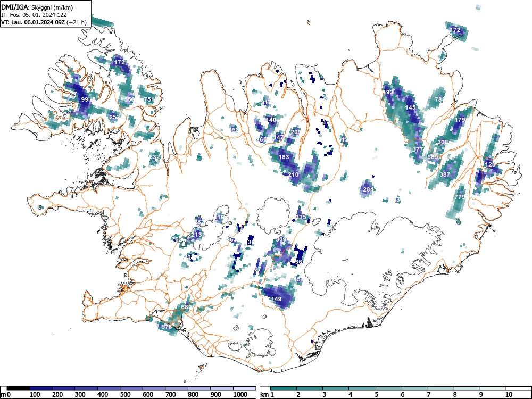Click the '145' visibility value on the map
532x399 pixels.
tap(410, 107)
